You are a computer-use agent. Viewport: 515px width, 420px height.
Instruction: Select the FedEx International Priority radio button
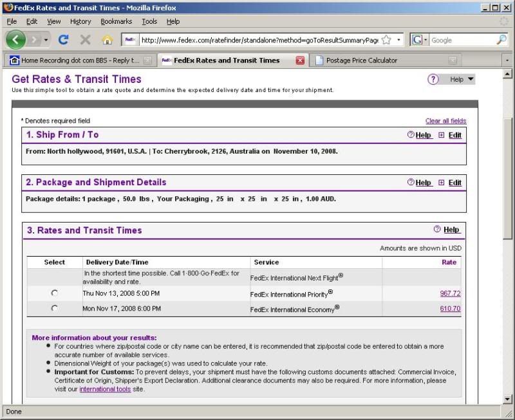tap(55, 293)
